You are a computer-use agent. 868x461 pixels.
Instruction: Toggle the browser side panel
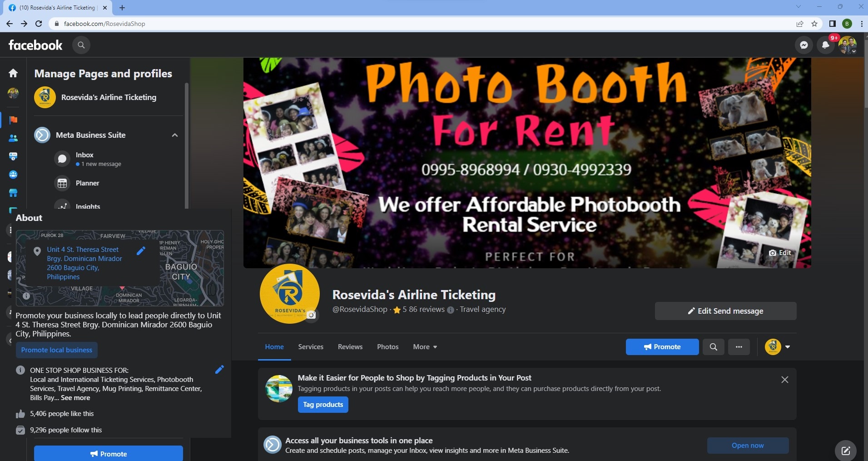tap(832, 24)
